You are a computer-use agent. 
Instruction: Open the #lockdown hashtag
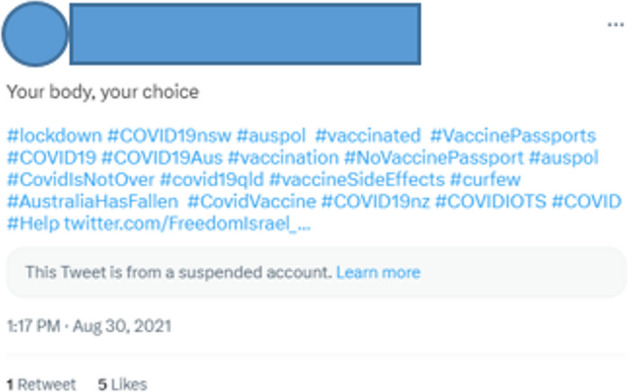click(55, 136)
